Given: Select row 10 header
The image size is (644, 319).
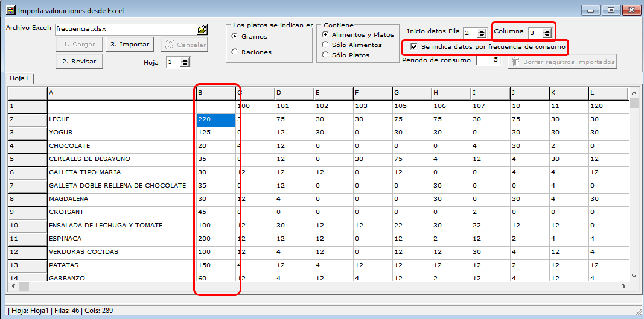Looking at the screenshot, I should 28,226.
